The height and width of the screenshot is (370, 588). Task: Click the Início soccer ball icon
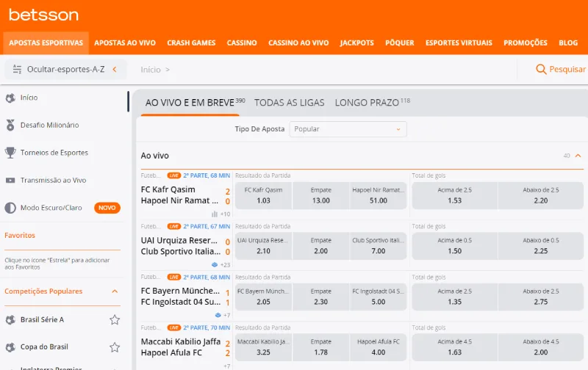tap(10, 98)
